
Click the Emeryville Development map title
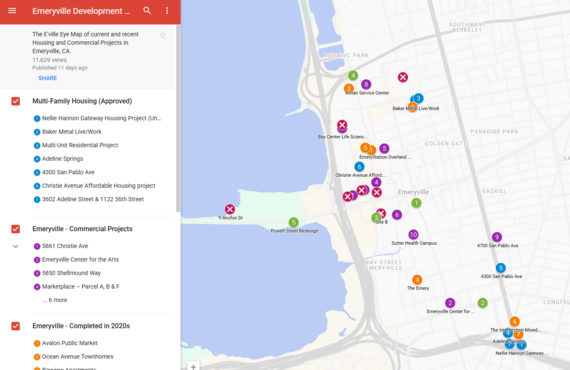click(81, 11)
